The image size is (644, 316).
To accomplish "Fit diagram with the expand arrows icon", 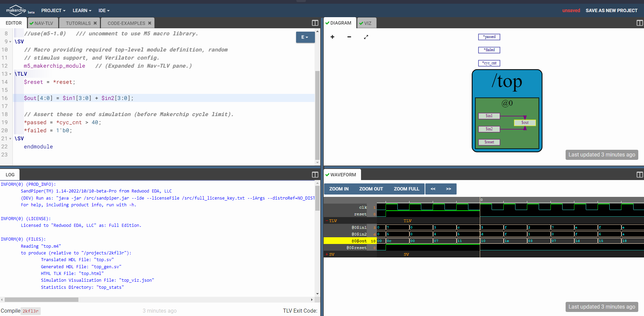I will (x=366, y=37).
